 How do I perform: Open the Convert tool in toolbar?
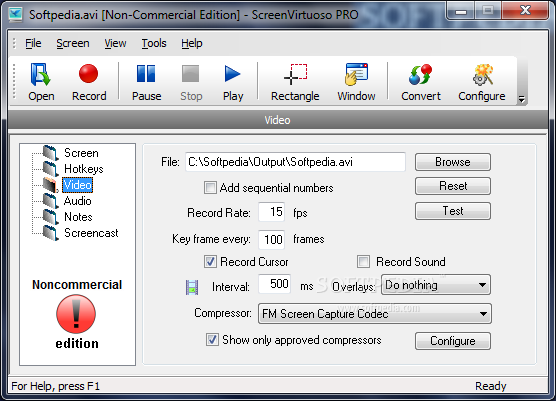pyautogui.click(x=421, y=82)
